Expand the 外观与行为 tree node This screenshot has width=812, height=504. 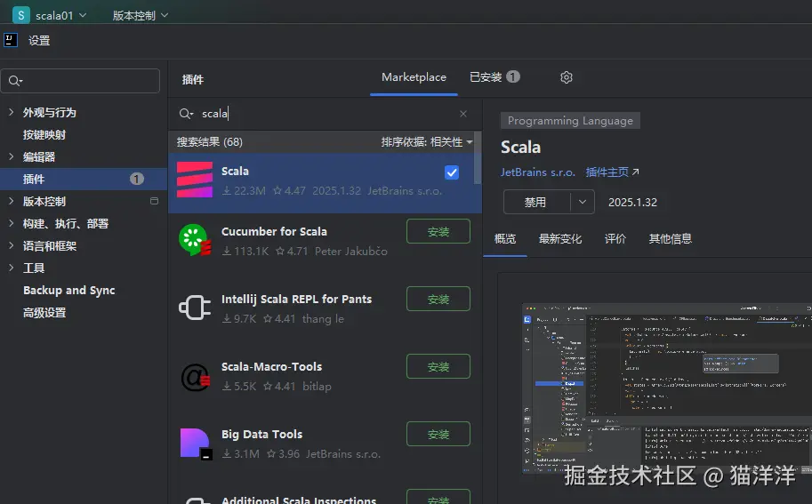point(11,112)
